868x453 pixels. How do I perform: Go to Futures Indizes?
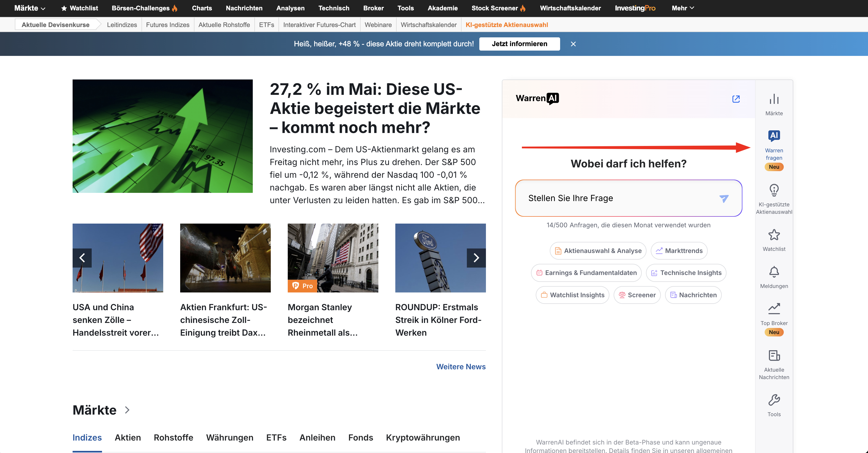pyautogui.click(x=167, y=25)
